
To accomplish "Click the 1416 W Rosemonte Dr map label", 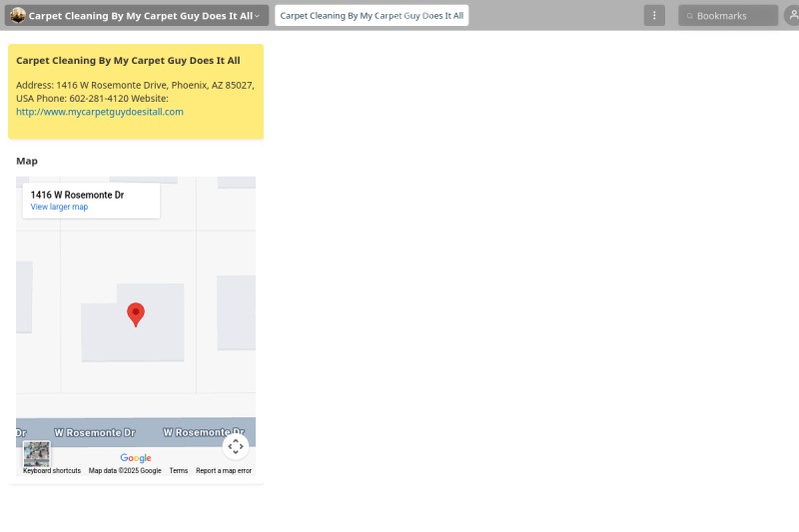I will [77, 195].
